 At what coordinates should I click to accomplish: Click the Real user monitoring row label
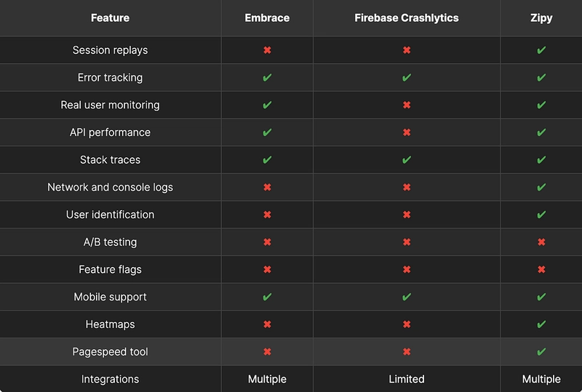pos(111,105)
